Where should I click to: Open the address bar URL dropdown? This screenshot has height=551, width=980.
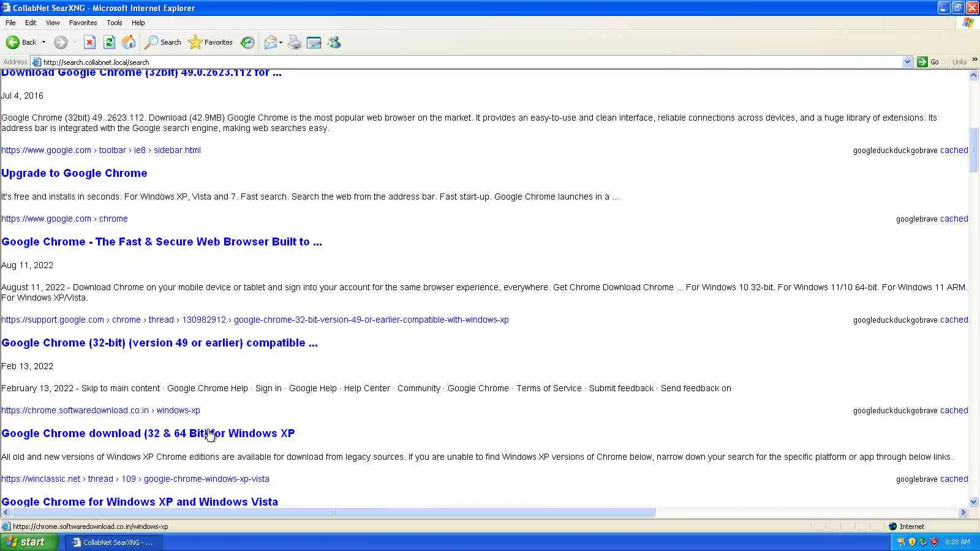[907, 62]
